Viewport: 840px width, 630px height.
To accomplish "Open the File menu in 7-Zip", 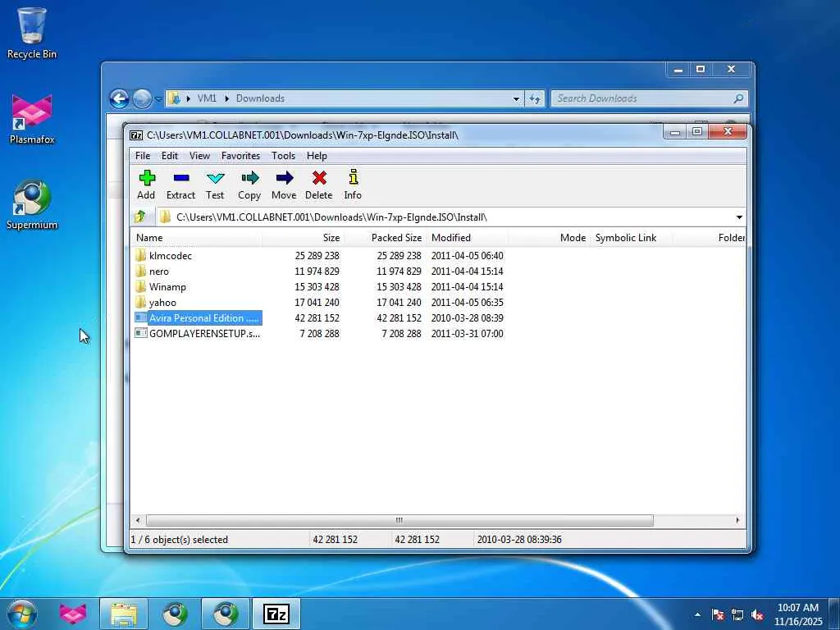I will [x=143, y=155].
